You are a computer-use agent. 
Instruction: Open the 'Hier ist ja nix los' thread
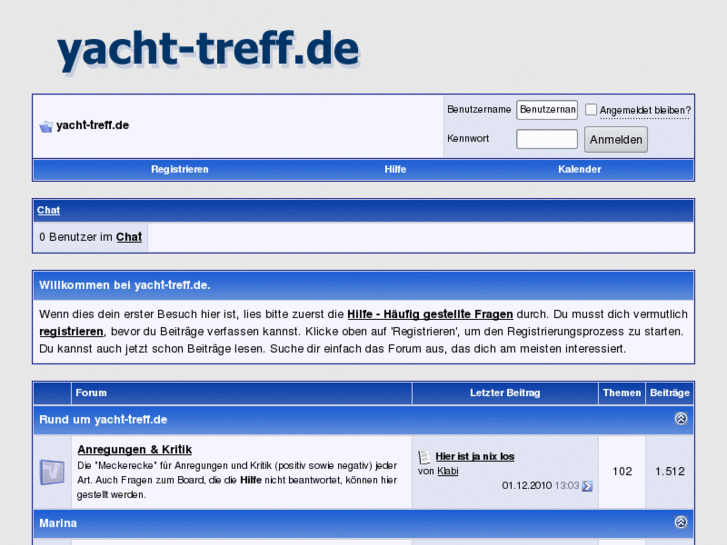[475, 456]
